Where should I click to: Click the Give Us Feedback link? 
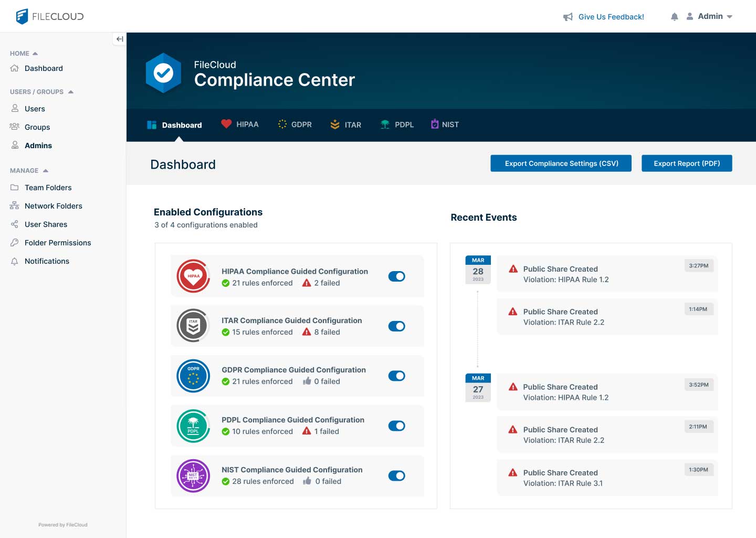[611, 16]
